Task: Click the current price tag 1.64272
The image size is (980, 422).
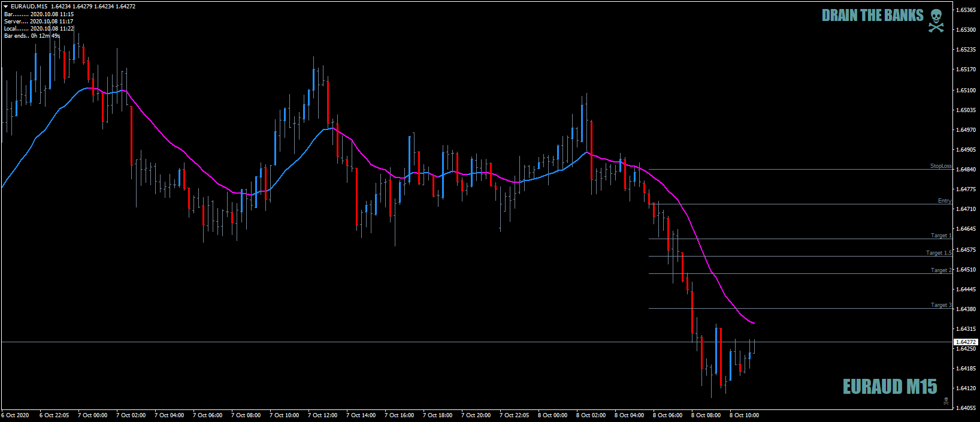Action: click(966, 342)
